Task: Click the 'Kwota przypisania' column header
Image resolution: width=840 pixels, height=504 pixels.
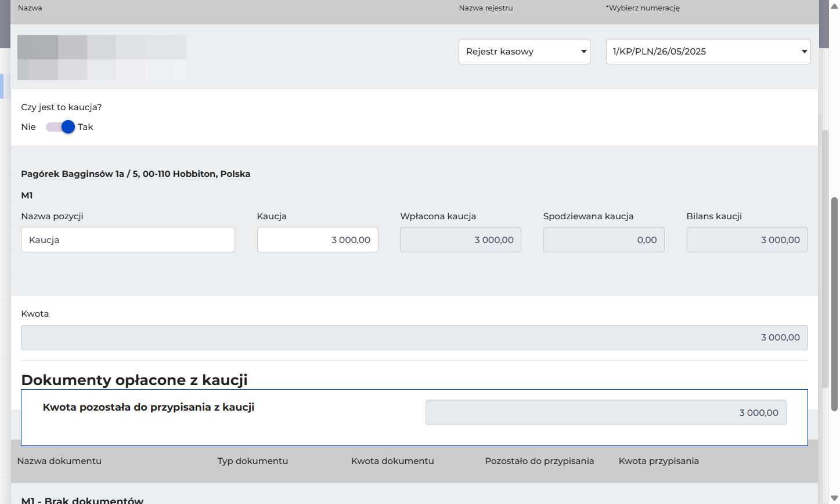Action: 658,461
